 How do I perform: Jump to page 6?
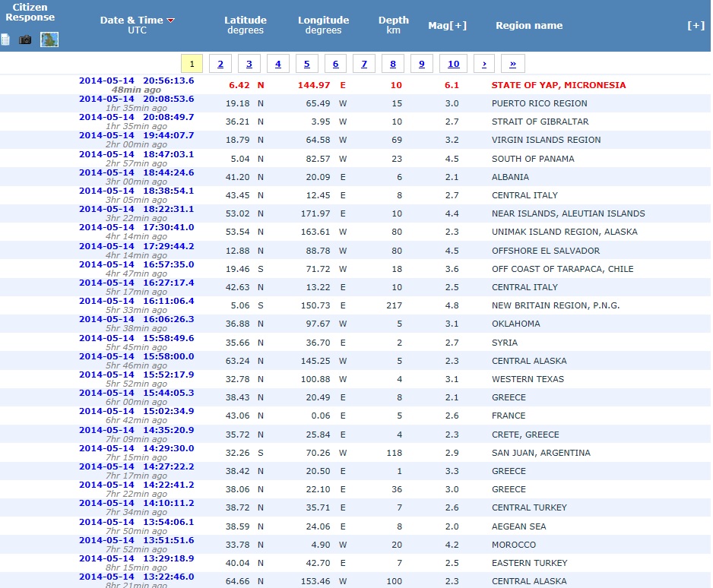335,64
